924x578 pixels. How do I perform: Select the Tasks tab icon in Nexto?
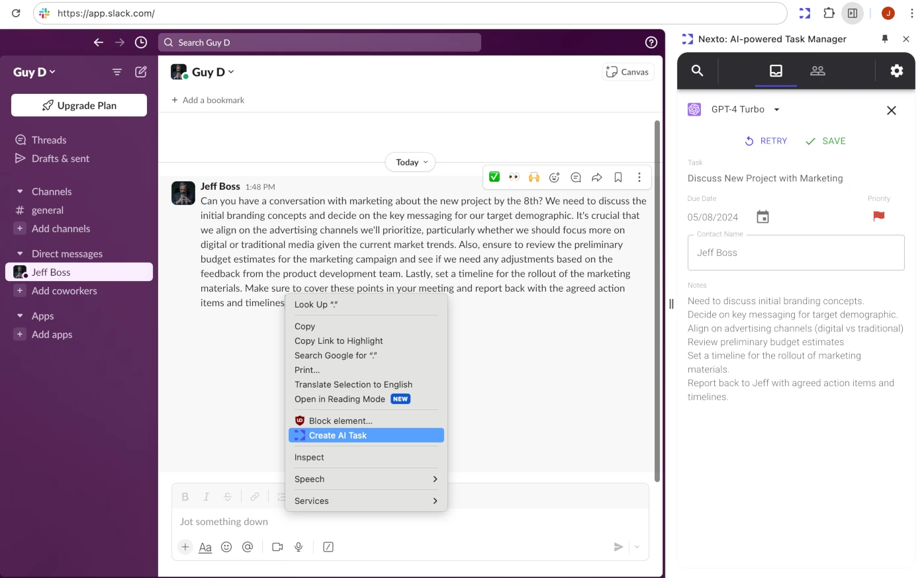click(x=776, y=71)
